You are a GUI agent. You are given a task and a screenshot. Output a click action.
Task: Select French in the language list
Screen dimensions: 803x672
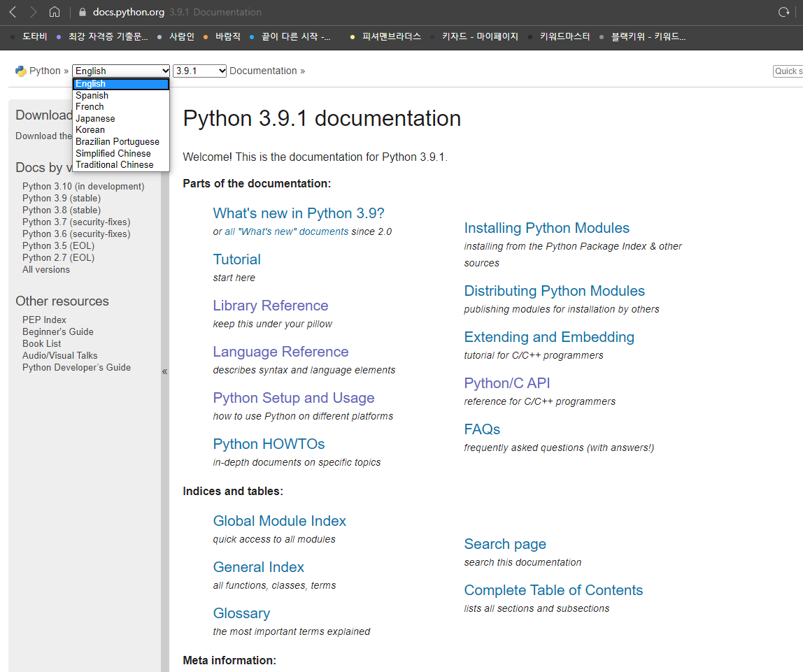(121, 107)
